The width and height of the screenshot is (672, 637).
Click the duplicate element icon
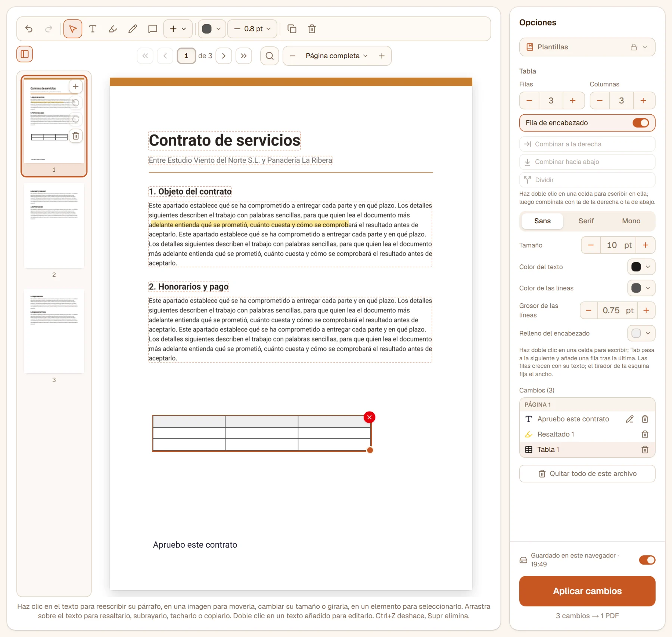pyautogui.click(x=292, y=29)
